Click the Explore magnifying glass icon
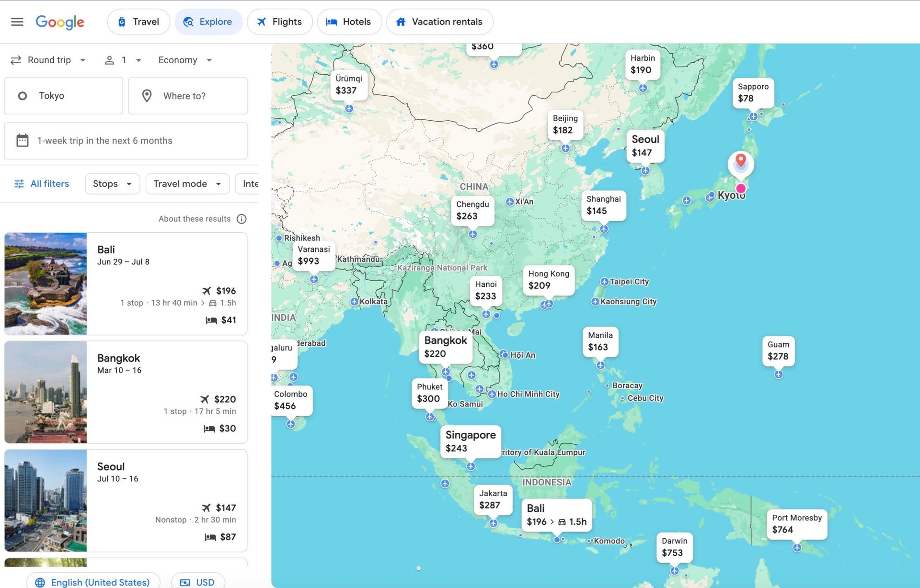The height and width of the screenshot is (588, 920). (x=189, y=22)
